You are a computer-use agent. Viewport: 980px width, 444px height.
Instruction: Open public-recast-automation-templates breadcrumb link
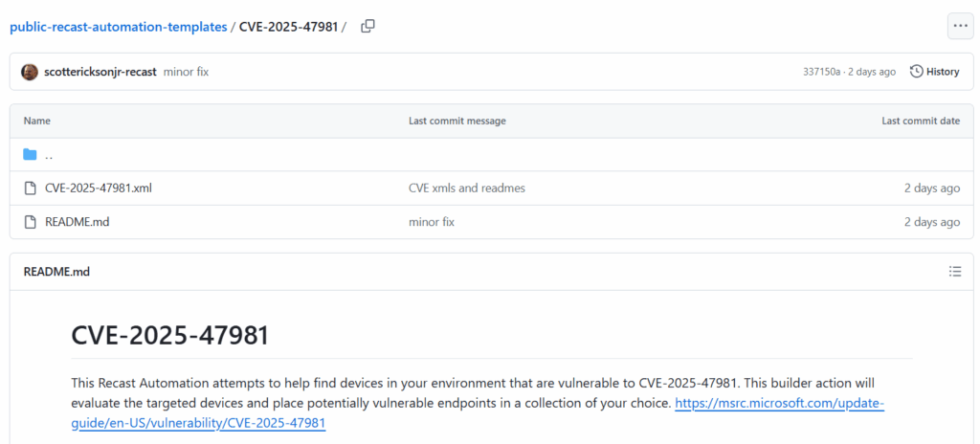tap(119, 26)
